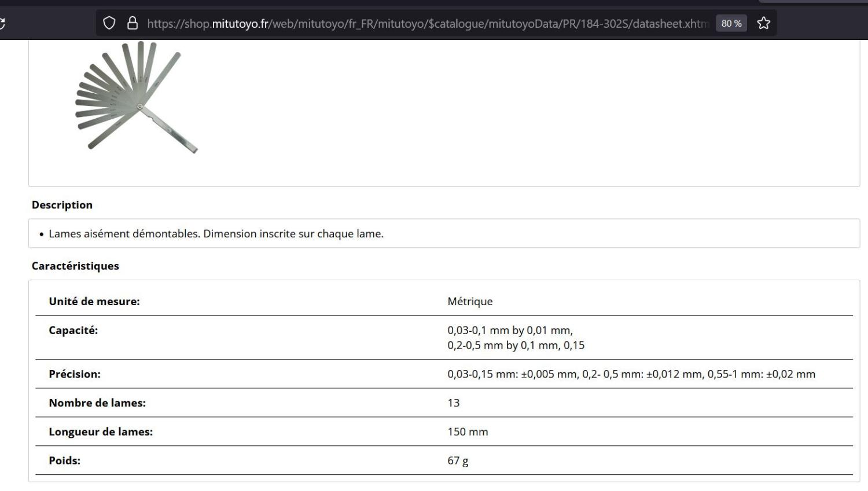
Task: Click the '150 mm' blade length value
Action: pyautogui.click(x=468, y=432)
